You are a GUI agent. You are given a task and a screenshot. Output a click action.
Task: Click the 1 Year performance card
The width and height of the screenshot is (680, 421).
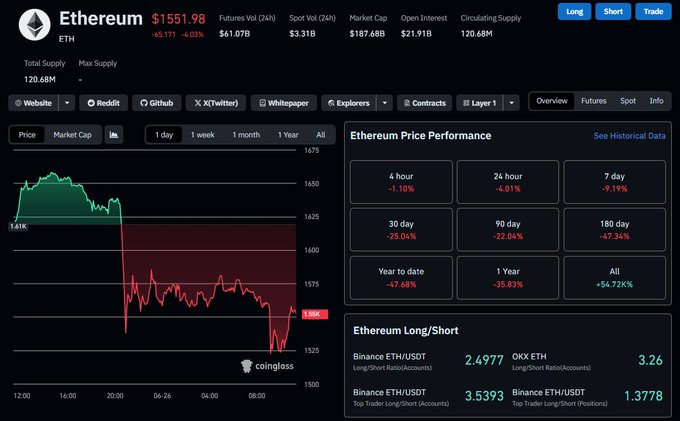click(x=508, y=277)
